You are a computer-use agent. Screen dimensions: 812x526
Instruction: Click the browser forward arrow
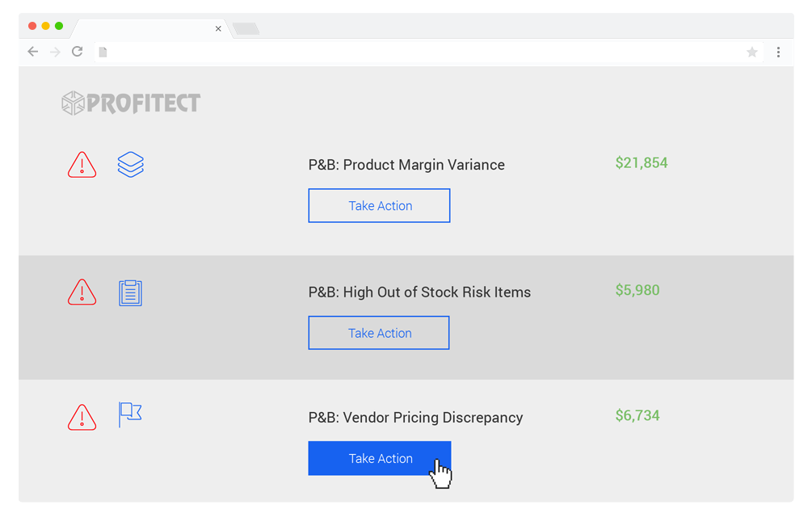click(x=55, y=52)
